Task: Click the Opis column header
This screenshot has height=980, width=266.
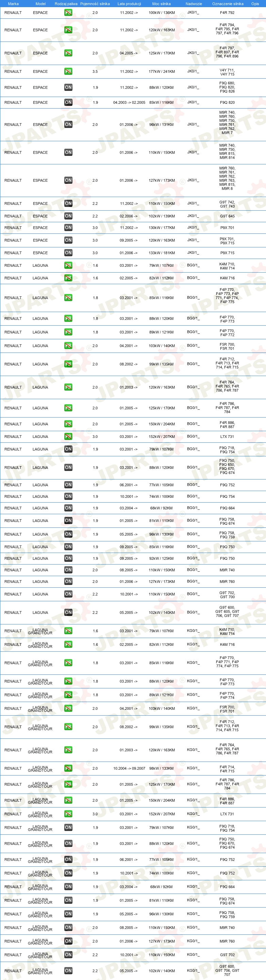Action: pyautogui.click(x=255, y=4)
